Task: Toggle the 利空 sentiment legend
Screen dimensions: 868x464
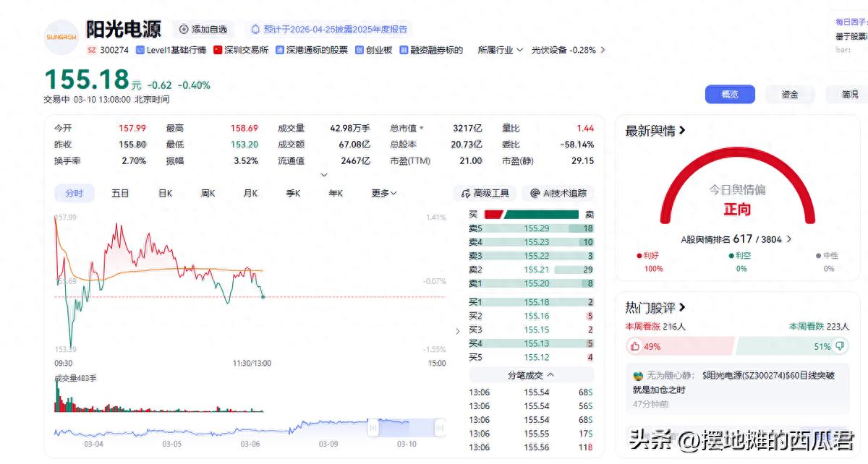Action: 739,255
